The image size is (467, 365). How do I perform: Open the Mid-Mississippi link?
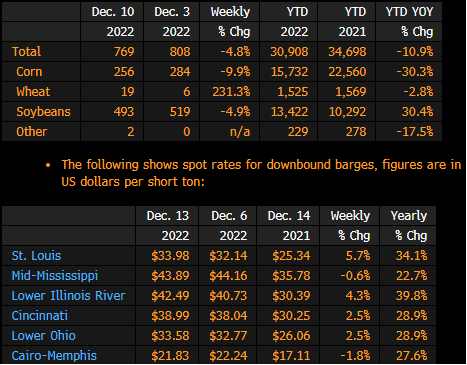point(55,276)
